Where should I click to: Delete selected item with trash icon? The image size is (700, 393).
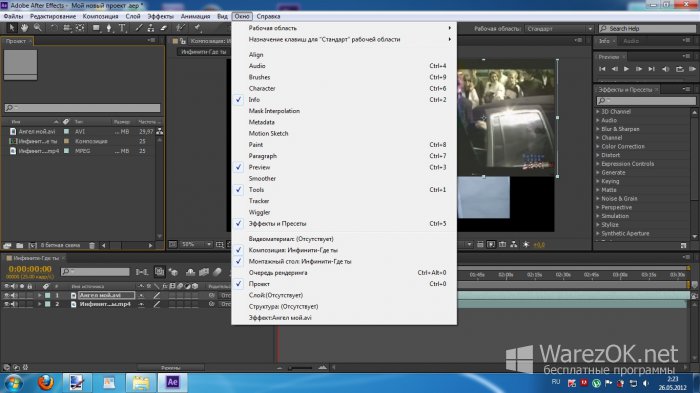92,245
